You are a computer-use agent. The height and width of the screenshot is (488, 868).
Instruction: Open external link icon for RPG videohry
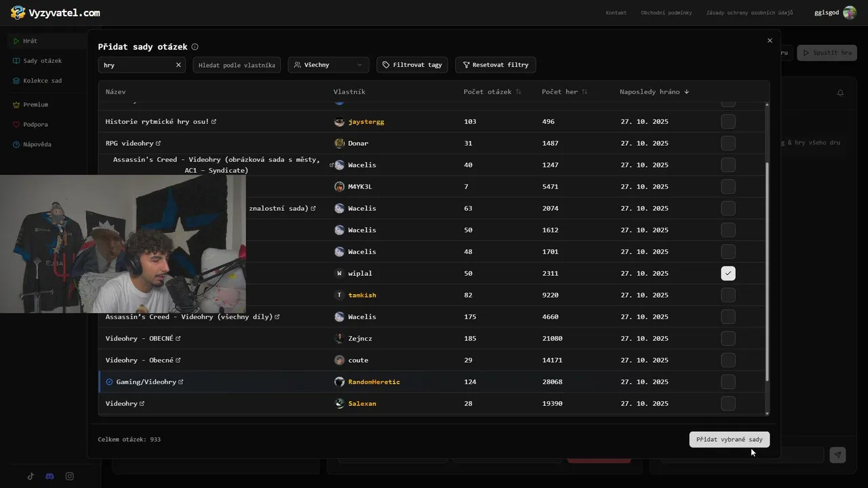click(x=158, y=144)
